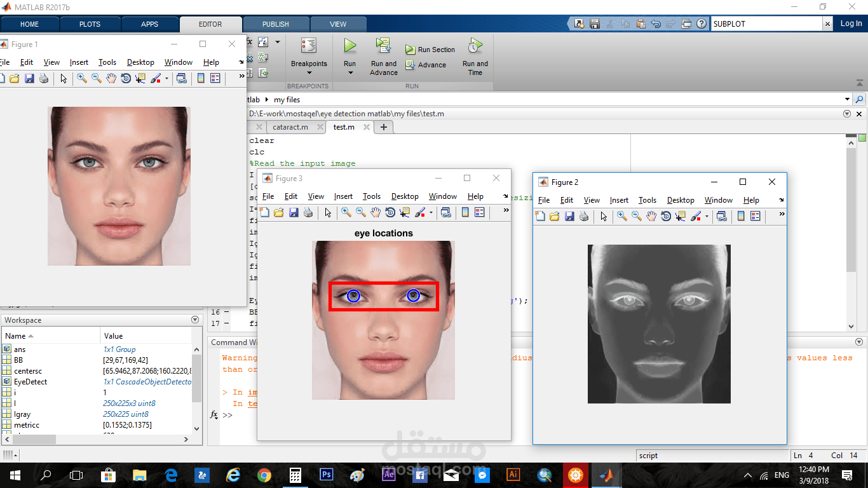Click Data Cursor tool in Figure 3

[404, 213]
